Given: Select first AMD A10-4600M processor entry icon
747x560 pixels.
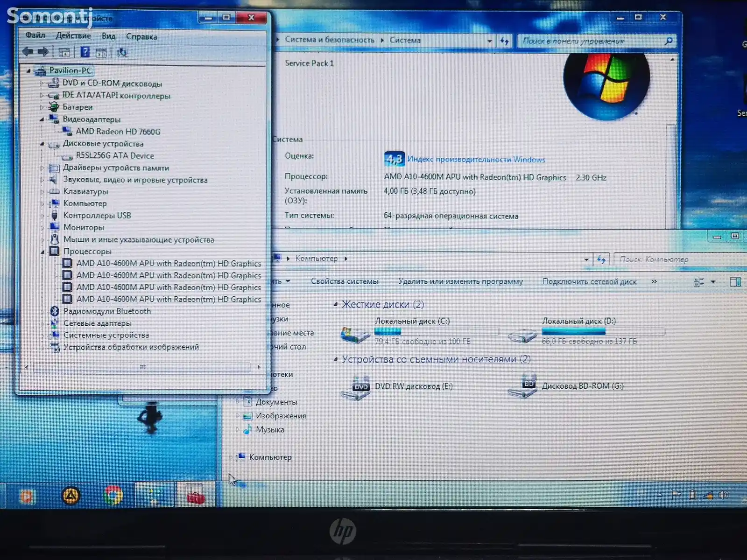Looking at the screenshot, I should (67, 264).
